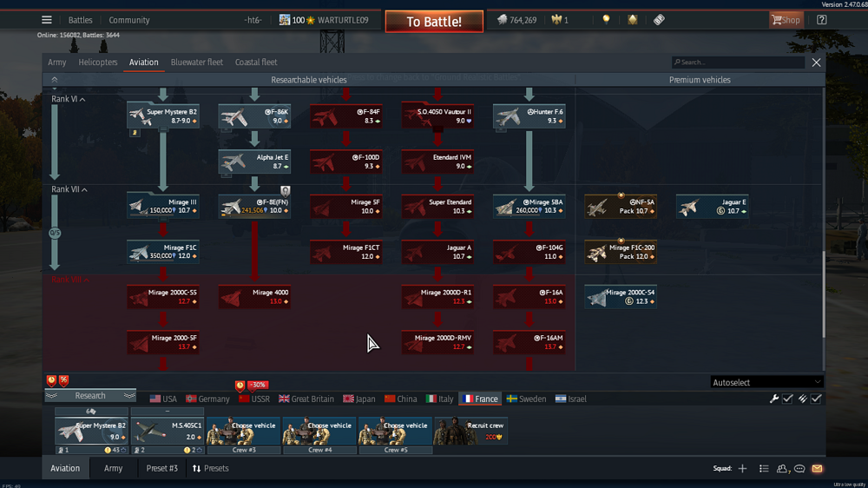Open the Presets button
Viewport: 868px width, 488px height.
[210, 469]
